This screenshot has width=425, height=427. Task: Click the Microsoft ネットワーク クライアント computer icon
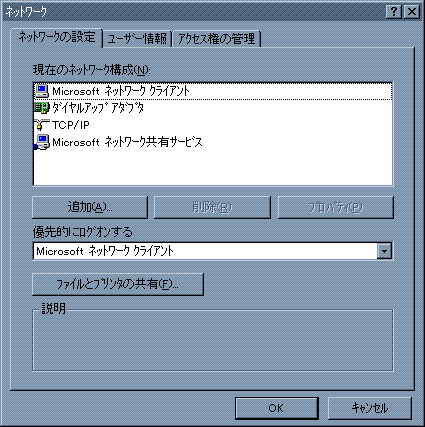pyautogui.click(x=42, y=91)
